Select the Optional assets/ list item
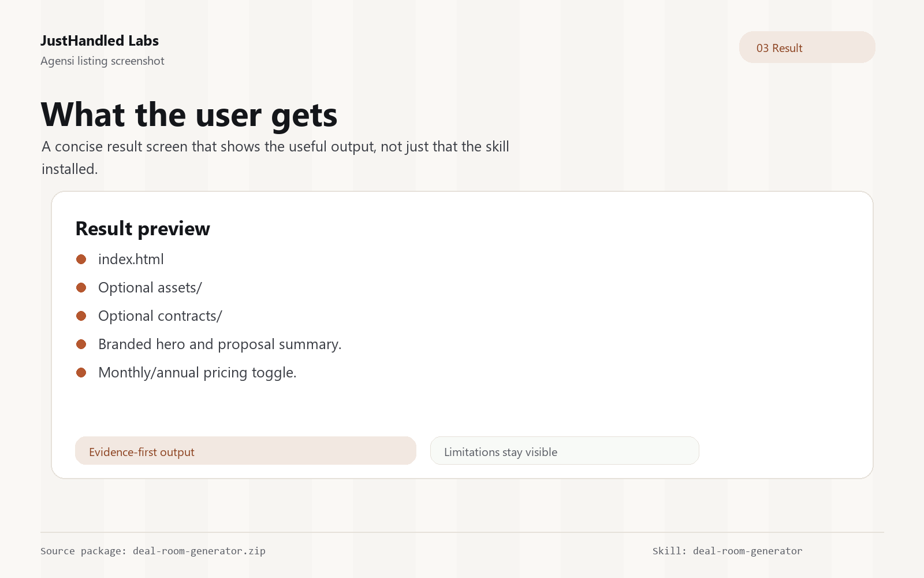 tap(150, 288)
